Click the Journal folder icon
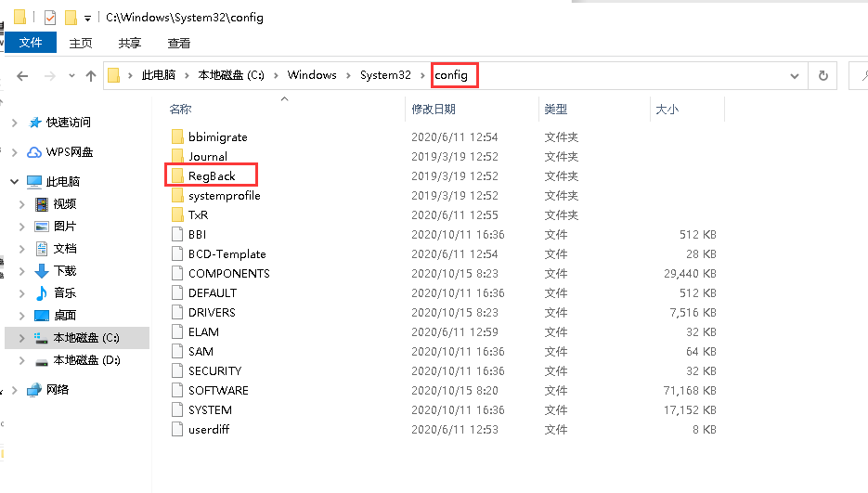 [x=177, y=156]
